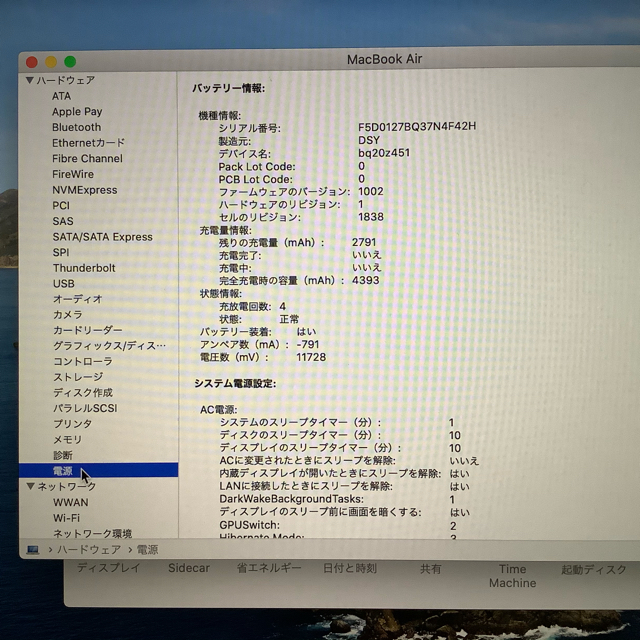This screenshot has width=640, height=640.
Task: Open 共有 in System Preferences window
Action: click(431, 569)
